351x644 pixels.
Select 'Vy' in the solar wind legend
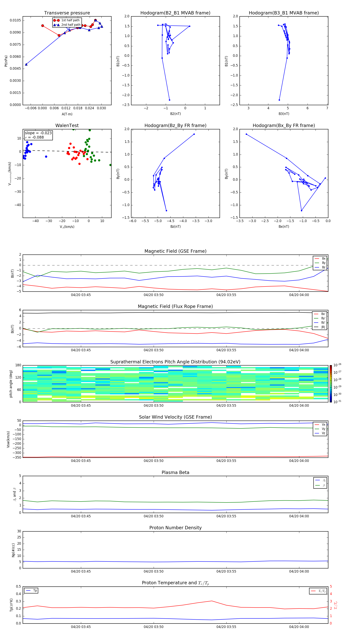tap(320, 429)
